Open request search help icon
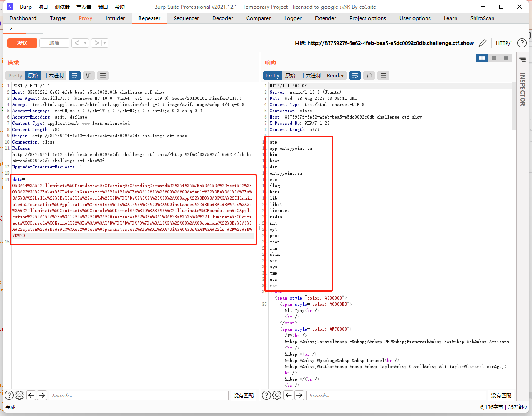532x416 pixels. tap(9, 395)
